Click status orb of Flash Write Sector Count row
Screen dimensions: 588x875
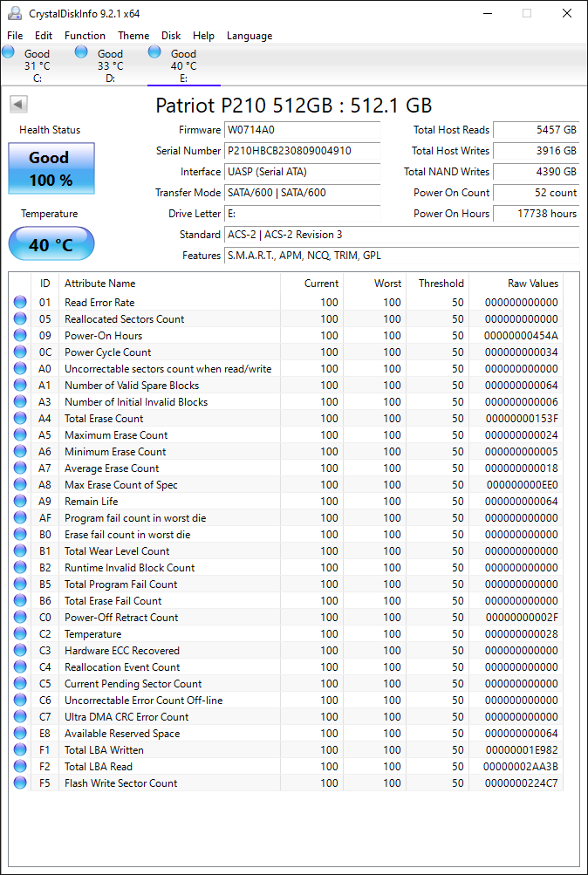point(20,783)
